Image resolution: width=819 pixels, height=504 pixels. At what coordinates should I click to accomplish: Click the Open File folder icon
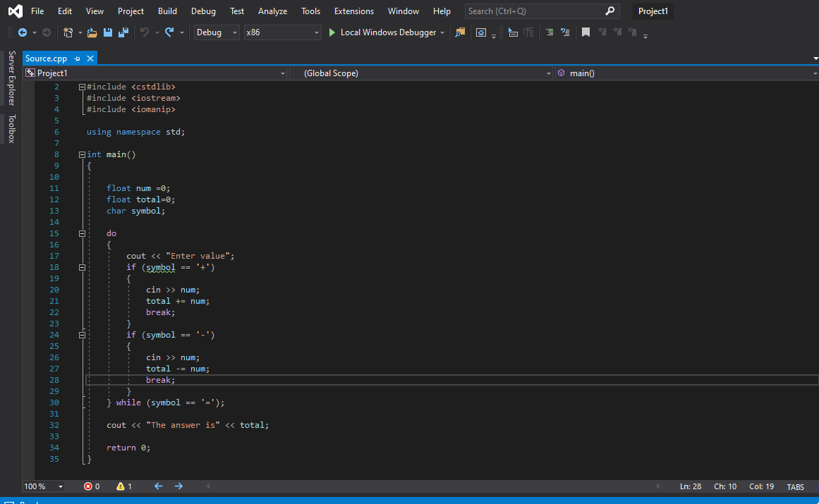coord(92,32)
